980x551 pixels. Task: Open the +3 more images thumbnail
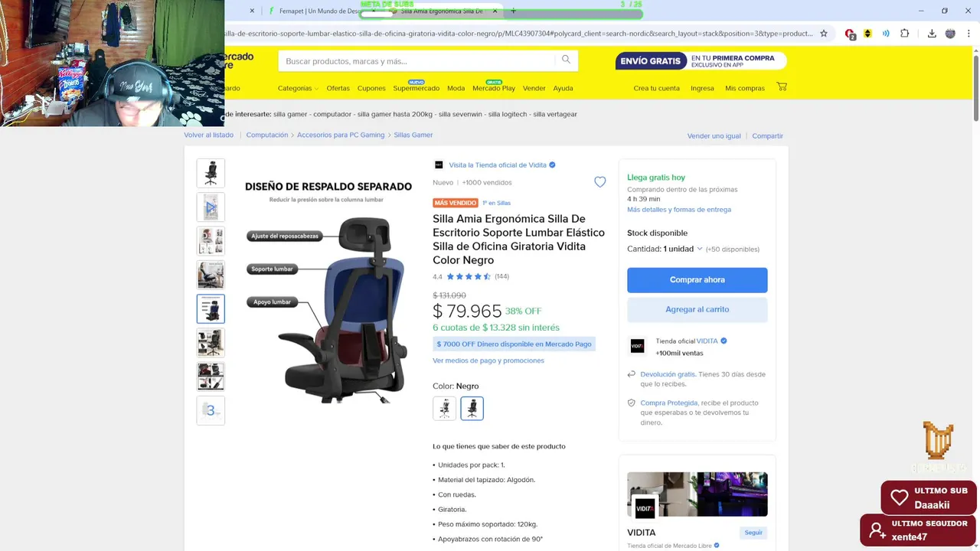(211, 410)
